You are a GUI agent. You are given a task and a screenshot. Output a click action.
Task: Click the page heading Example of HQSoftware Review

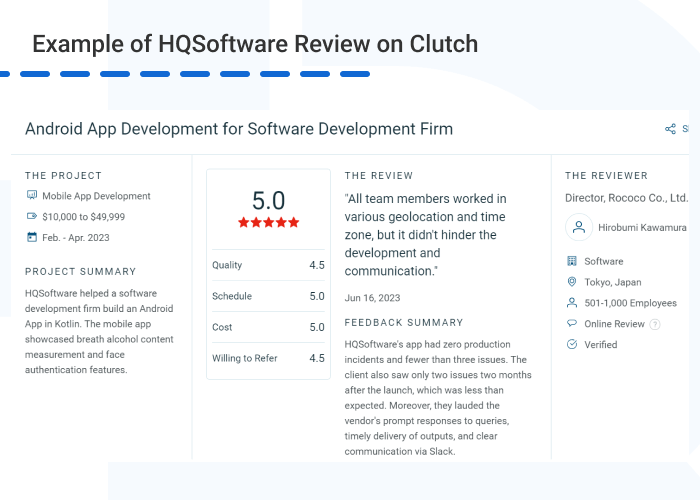(255, 44)
